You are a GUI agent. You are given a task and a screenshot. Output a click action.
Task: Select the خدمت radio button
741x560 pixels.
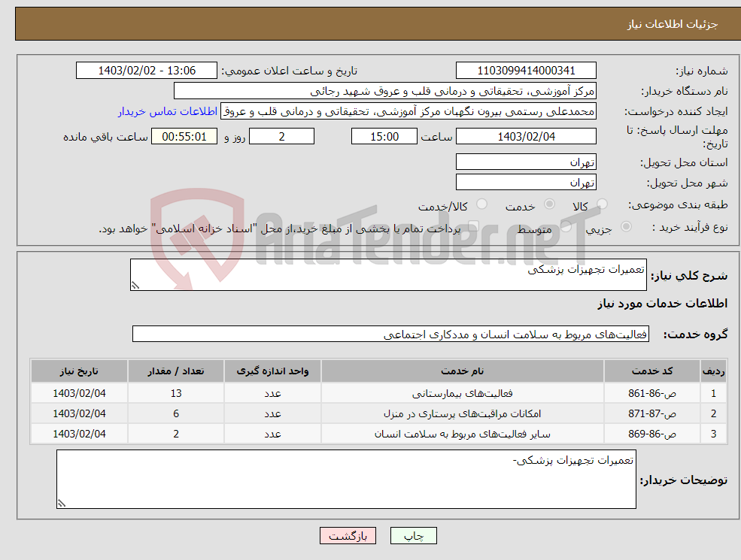pos(549,204)
